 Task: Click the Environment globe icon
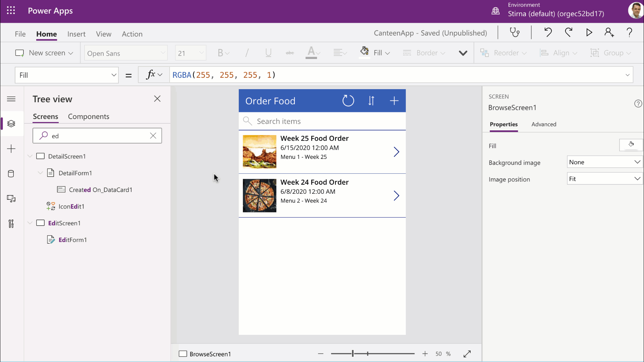(495, 11)
